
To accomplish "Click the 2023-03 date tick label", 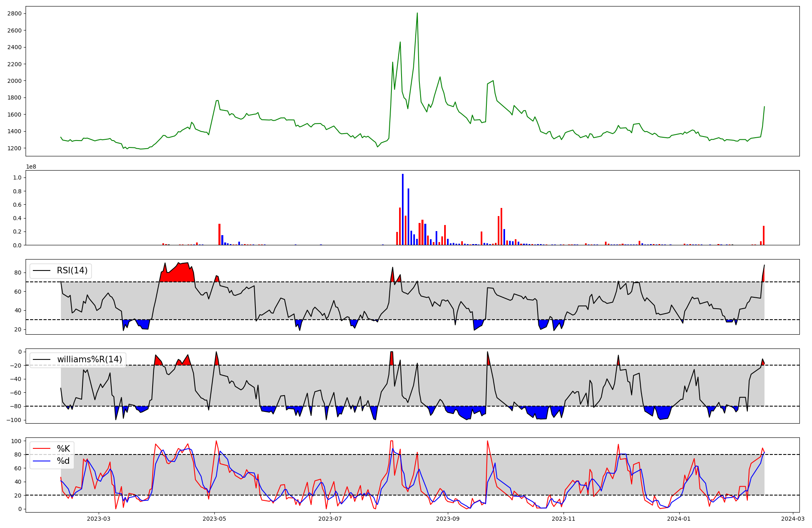I will click(98, 519).
